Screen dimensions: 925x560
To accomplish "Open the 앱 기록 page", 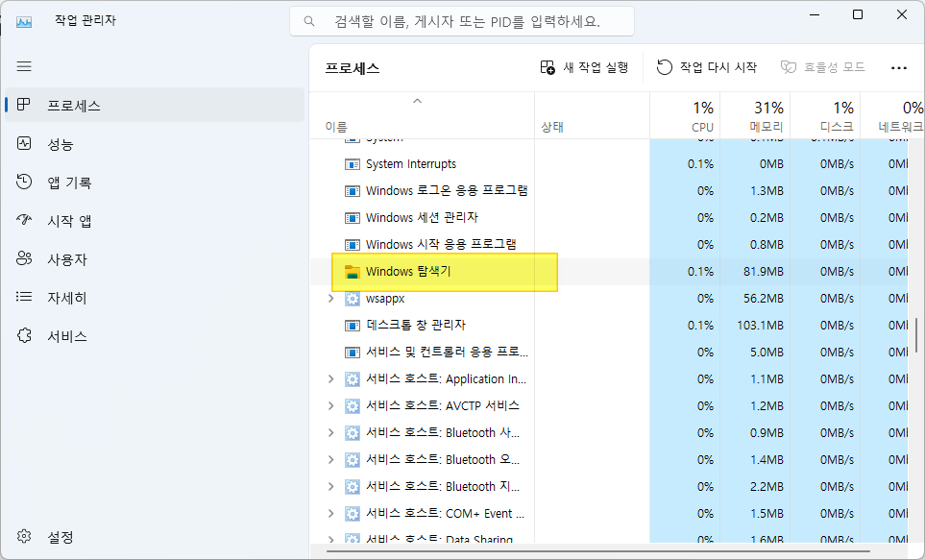I will pyautogui.click(x=155, y=182).
